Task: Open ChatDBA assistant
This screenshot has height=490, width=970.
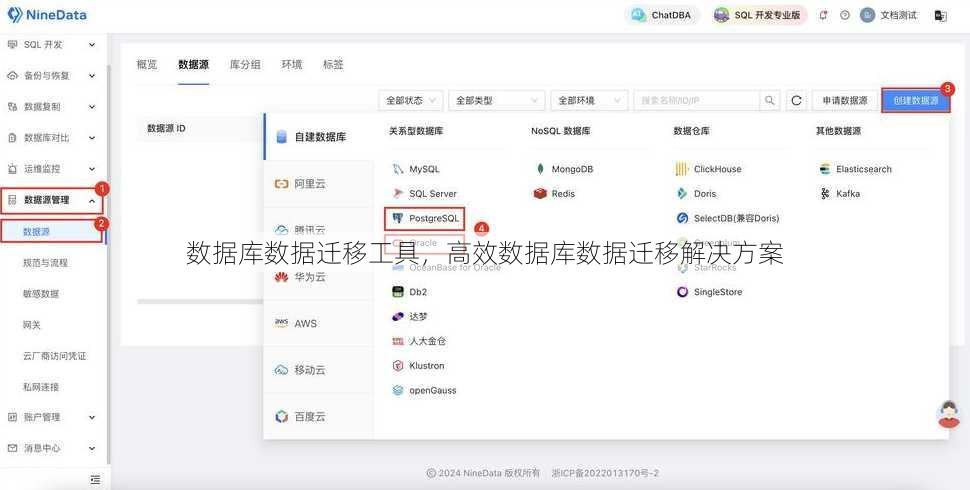Action: coord(662,15)
